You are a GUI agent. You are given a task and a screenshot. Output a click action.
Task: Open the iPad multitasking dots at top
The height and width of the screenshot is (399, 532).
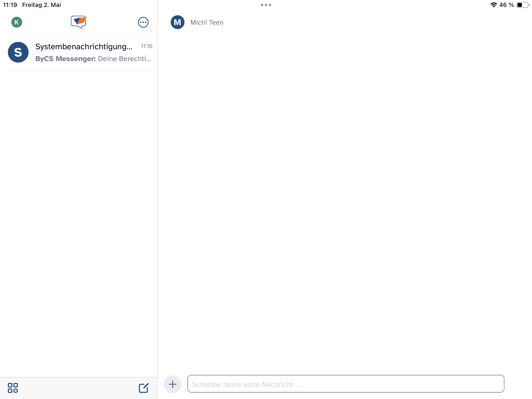click(x=266, y=5)
